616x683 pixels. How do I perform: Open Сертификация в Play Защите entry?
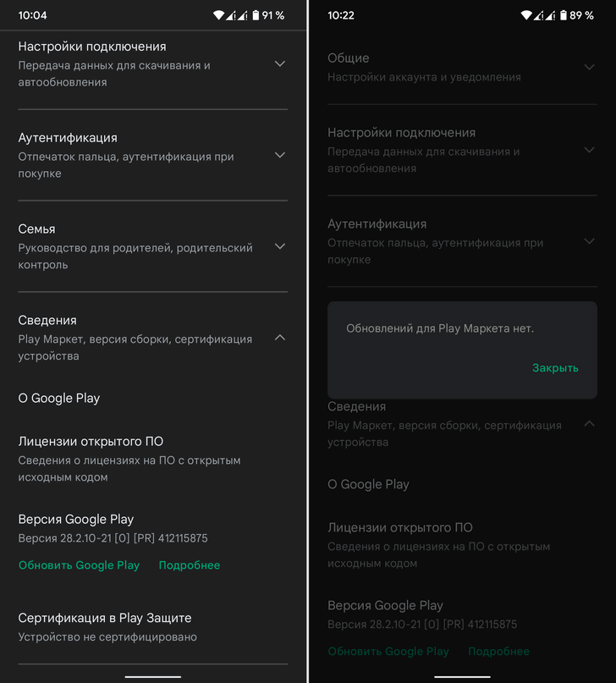click(153, 627)
